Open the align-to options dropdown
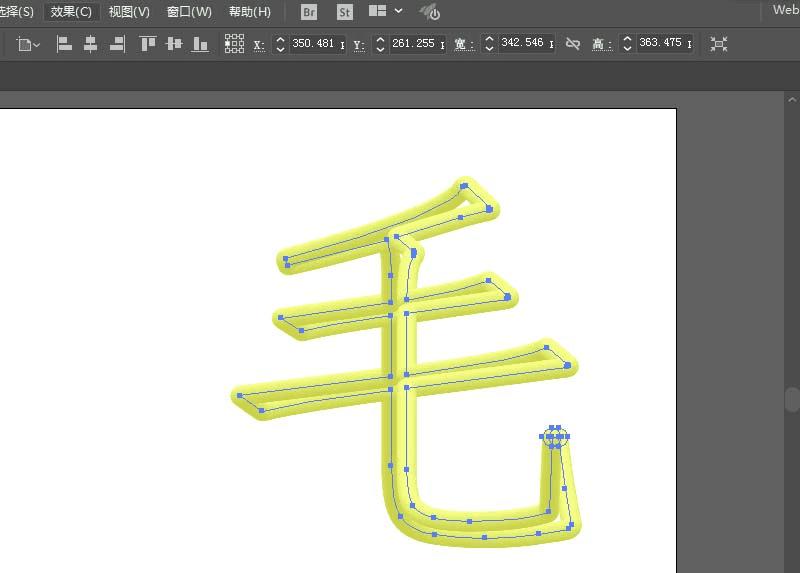 click(28, 44)
